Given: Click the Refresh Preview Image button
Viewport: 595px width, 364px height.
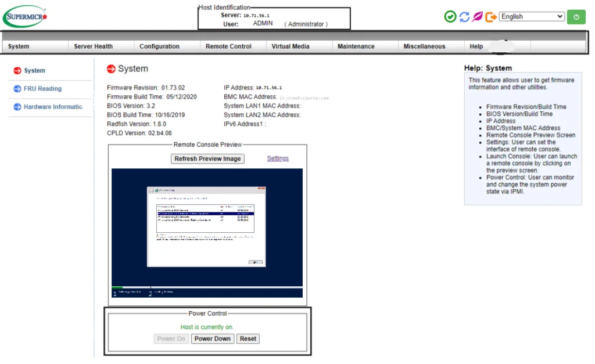Looking at the screenshot, I should click(x=207, y=159).
